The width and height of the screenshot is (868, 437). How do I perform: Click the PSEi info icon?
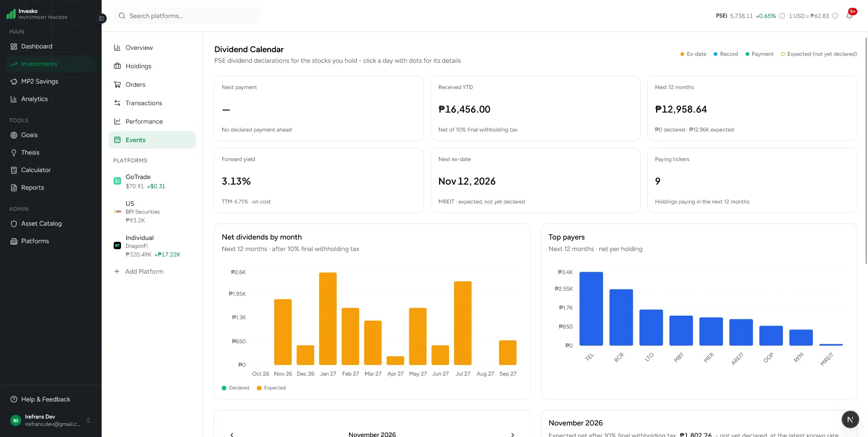(782, 16)
